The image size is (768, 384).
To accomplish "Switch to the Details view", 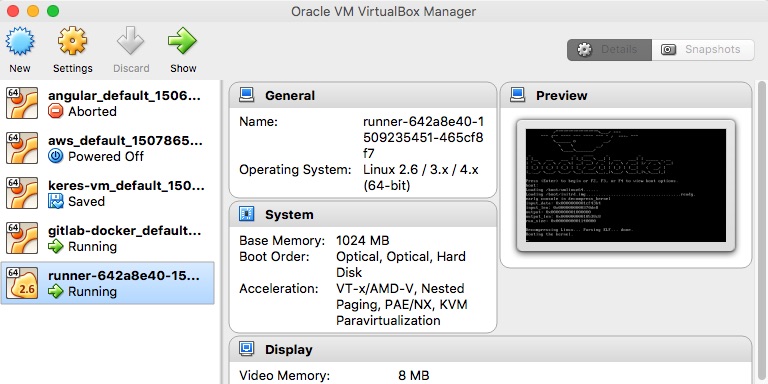I will [609, 50].
